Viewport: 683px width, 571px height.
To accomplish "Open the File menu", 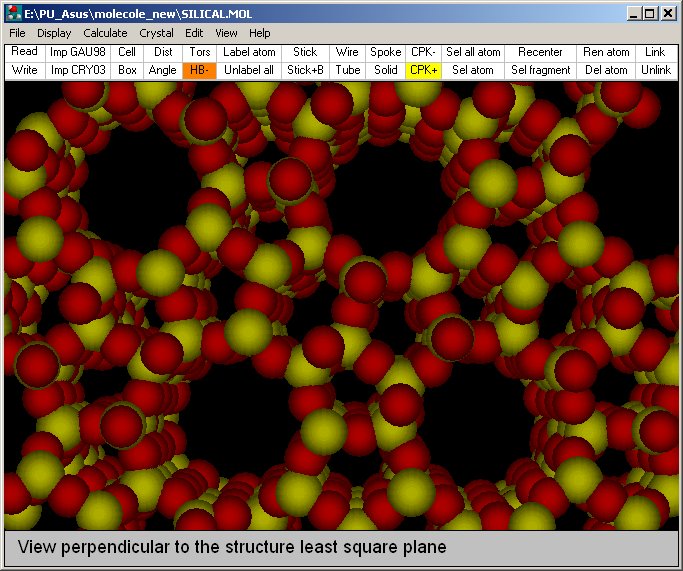I will [17, 33].
